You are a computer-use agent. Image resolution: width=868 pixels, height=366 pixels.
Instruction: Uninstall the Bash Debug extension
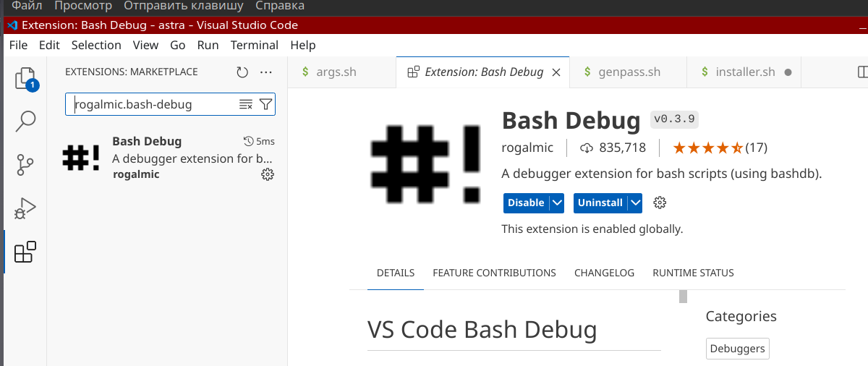click(600, 203)
